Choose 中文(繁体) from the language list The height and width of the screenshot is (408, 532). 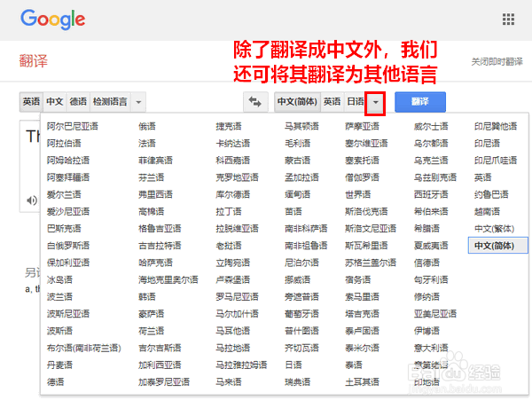click(495, 229)
